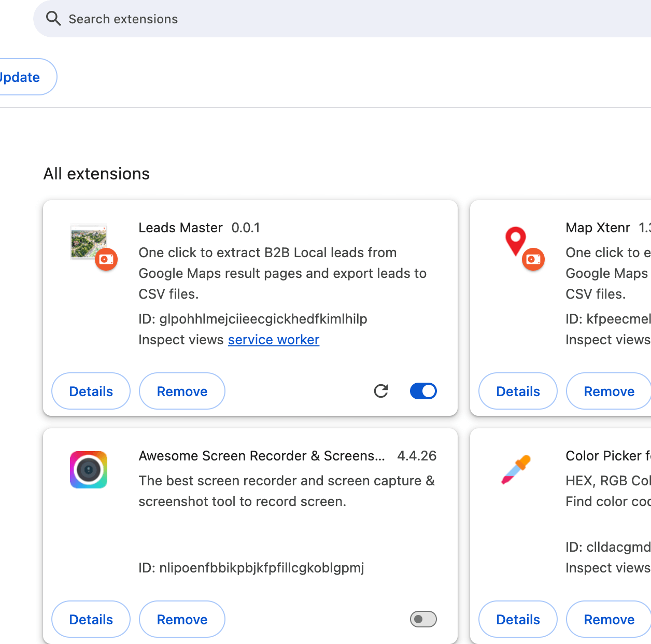This screenshot has height=644, width=651.
Task: Open the service worker inspect link
Action: pos(273,340)
